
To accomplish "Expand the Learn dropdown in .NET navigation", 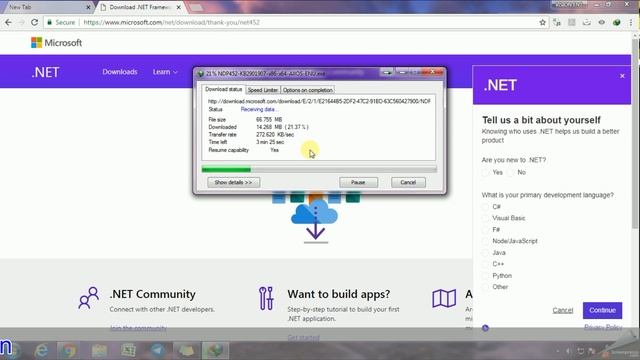I will pyautogui.click(x=165, y=72).
